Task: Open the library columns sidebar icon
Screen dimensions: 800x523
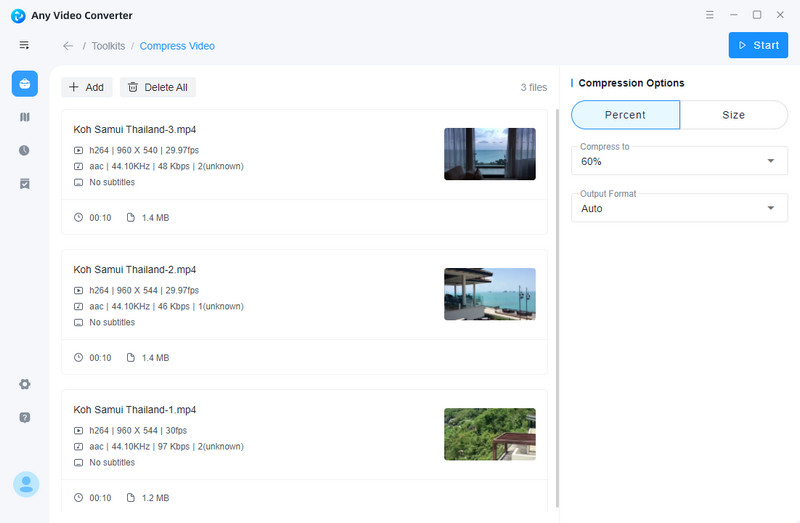Action: click(24, 117)
